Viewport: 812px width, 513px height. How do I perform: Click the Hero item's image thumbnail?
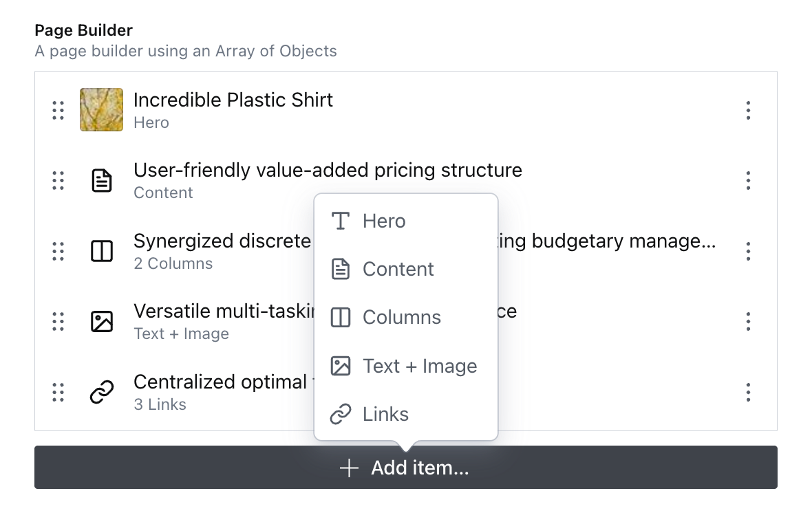coord(101,109)
